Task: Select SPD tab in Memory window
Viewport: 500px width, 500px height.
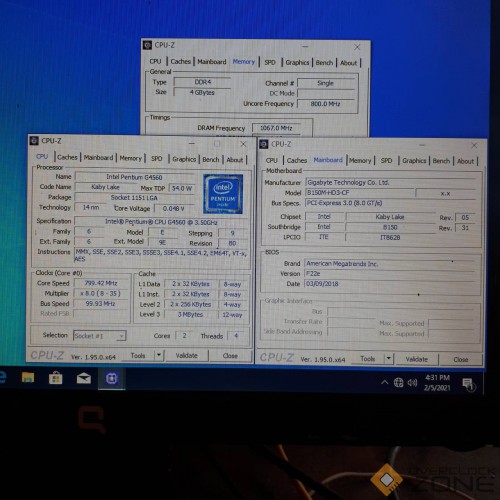Action: pos(270,62)
